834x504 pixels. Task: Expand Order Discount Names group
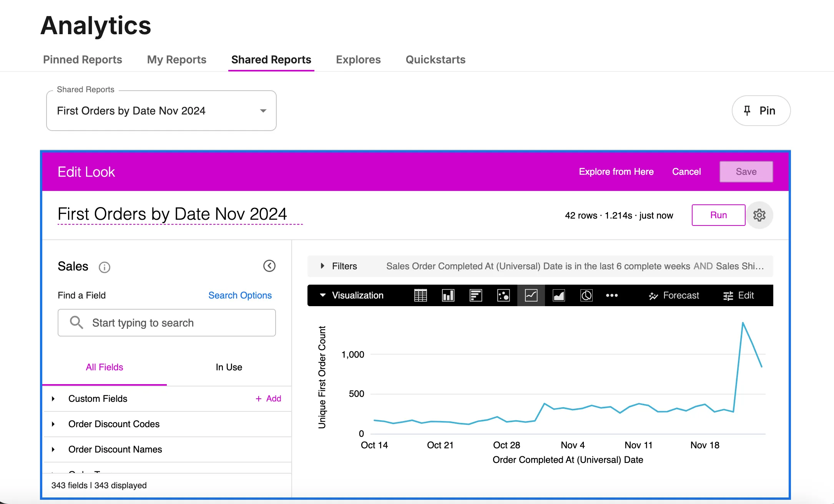[53, 449]
